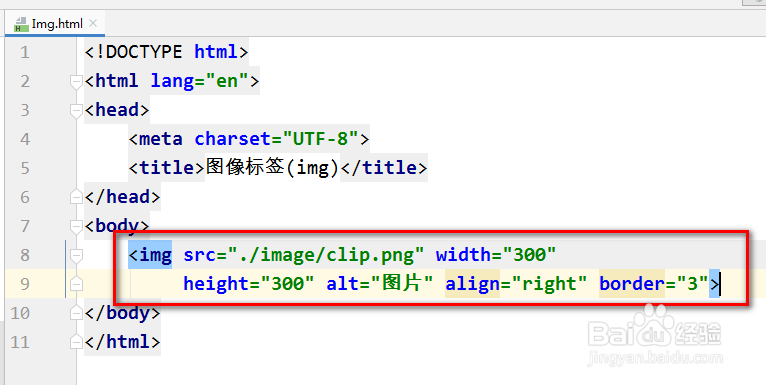The width and height of the screenshot is (766, 385).
Task: Select the Img.html editor tab
Action: tap(55, 23)
